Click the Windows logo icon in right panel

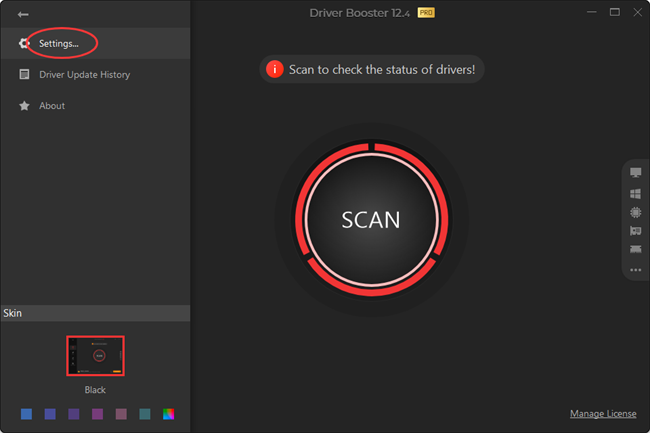[x=635, y=193]
